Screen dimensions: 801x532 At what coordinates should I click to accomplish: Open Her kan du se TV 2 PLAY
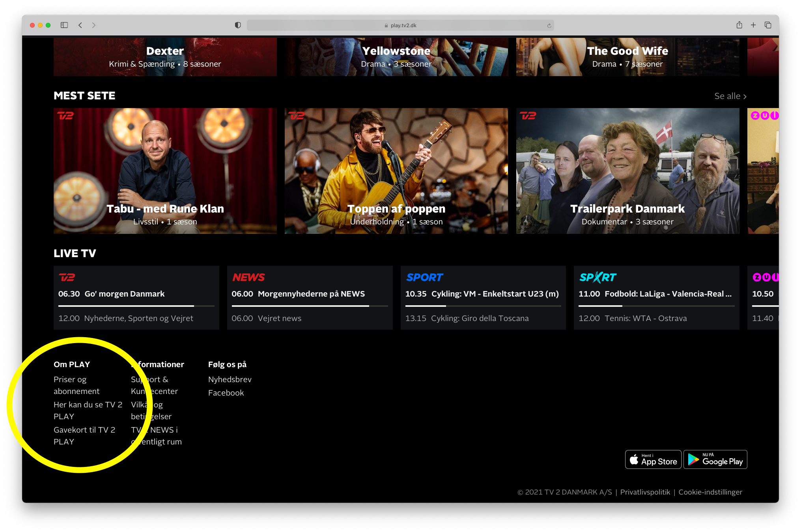point(88,411)
